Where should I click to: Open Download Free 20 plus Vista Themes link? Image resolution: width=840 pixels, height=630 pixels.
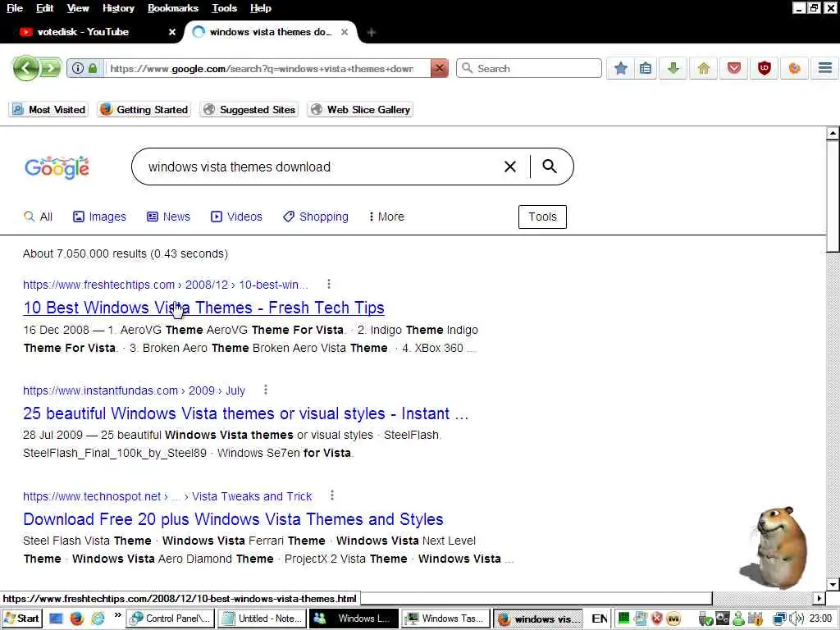[233, 518]
